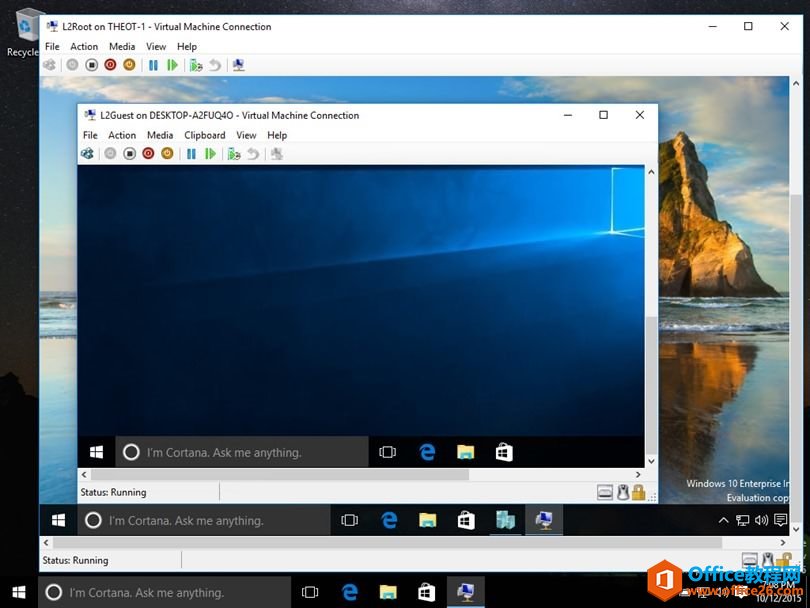Open File Explorer inside L2Guest desktop
810x608 pixels.
point(465,453)
